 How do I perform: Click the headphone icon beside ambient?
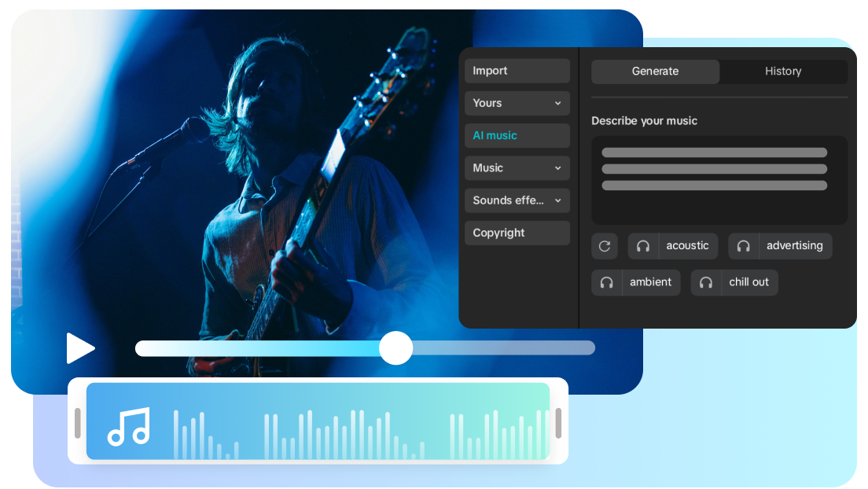(x=607, y=282)
